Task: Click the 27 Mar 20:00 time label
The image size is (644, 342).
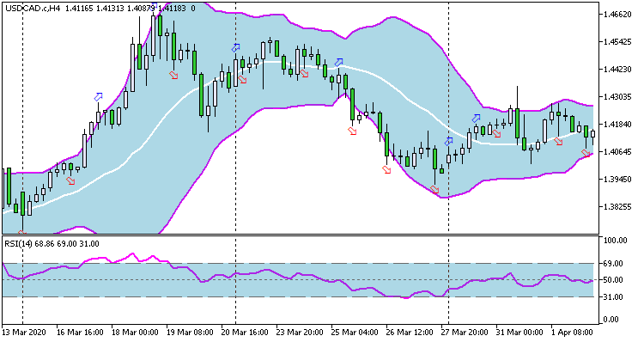Action: [x=465, y=333]
